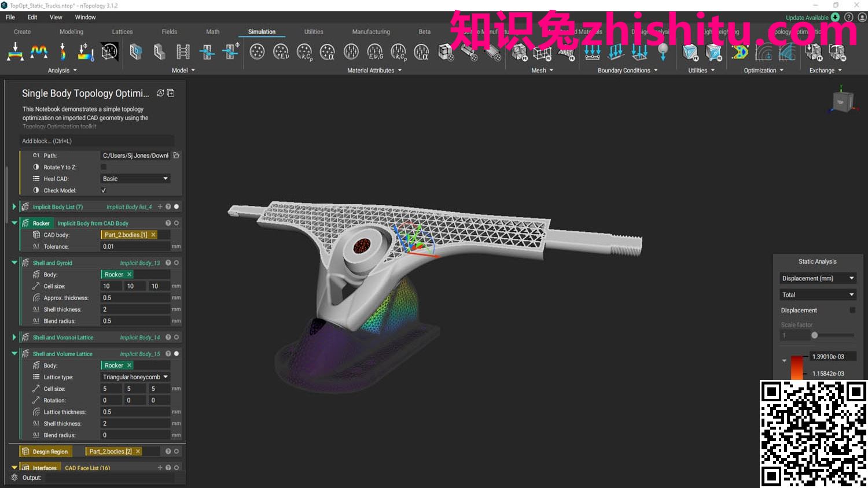This screenshot has width=868, height=488.
Task: Click the first k,Cp thermal material attribute icon
Action: coord(304,52)
